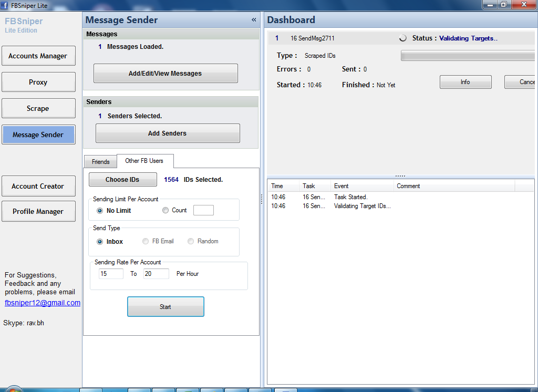
Task: Click the Time column header
Action: (x=283, y=185)
